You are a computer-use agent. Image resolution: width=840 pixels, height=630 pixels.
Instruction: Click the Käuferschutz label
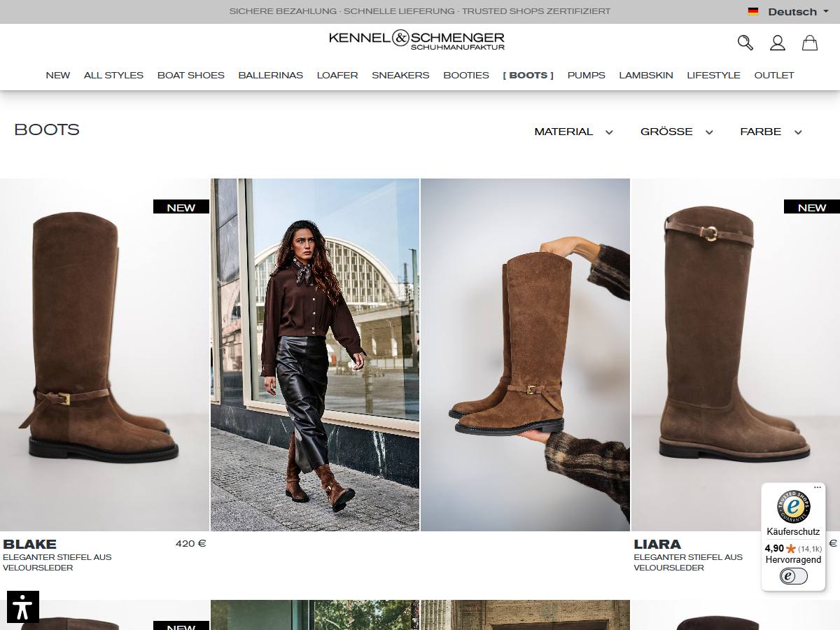pos(793,532)
